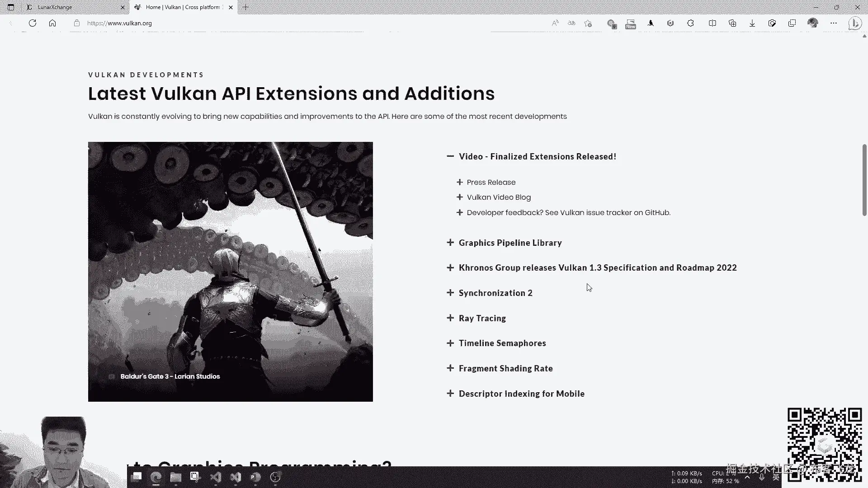
Task: Expand Descriptor Indexing for Mobile
Action: (x=521, y=394)
